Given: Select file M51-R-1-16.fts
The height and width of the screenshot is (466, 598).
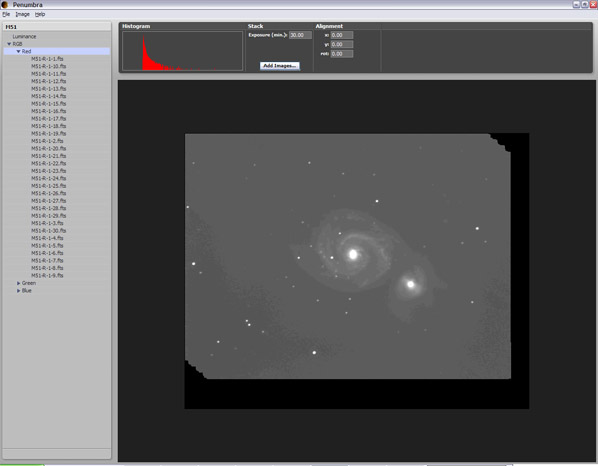Looking at the screenshot, I should (x=48, y=111).
